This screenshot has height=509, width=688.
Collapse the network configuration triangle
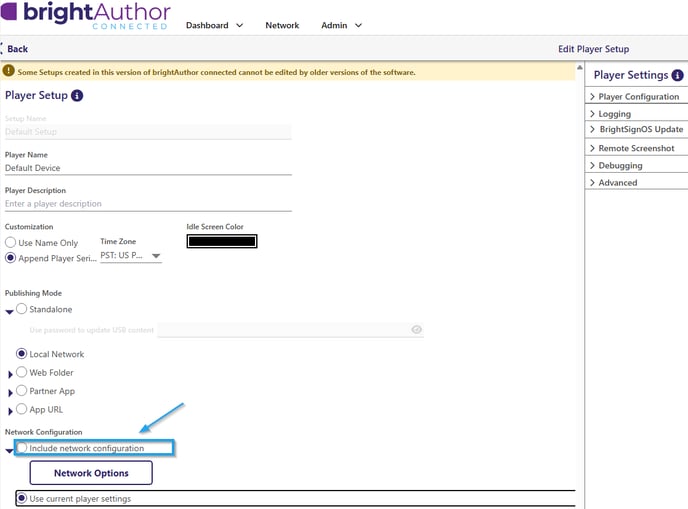(x=9, y=451)
